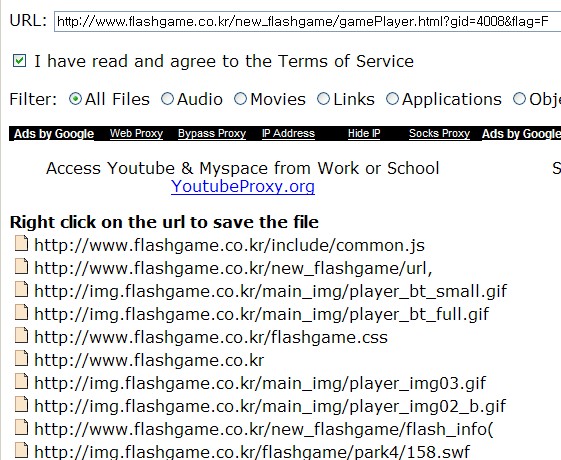Click the player_img02_b.gif URL text

coord(270,406)
